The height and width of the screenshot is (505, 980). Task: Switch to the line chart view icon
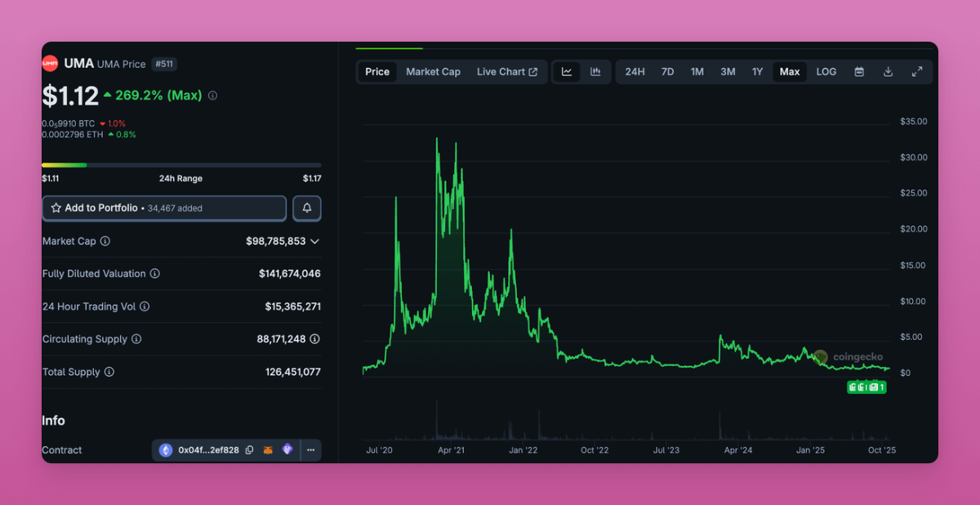tap(567, 72)
